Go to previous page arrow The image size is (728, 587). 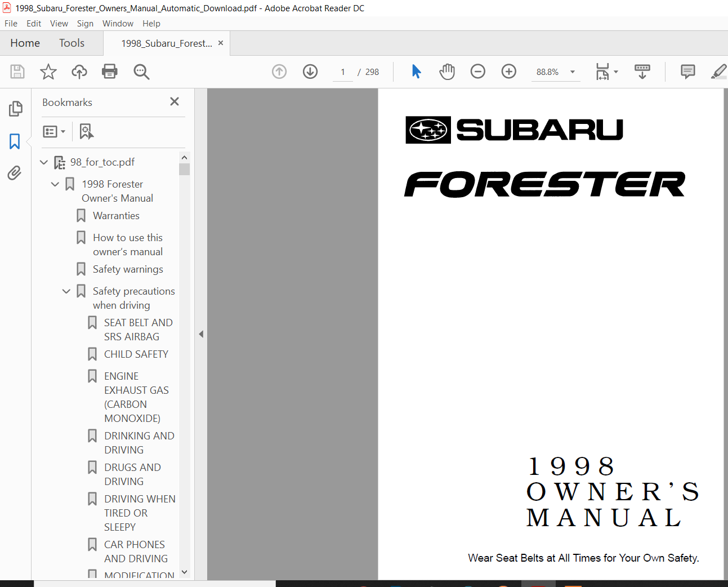pos(279,72)
